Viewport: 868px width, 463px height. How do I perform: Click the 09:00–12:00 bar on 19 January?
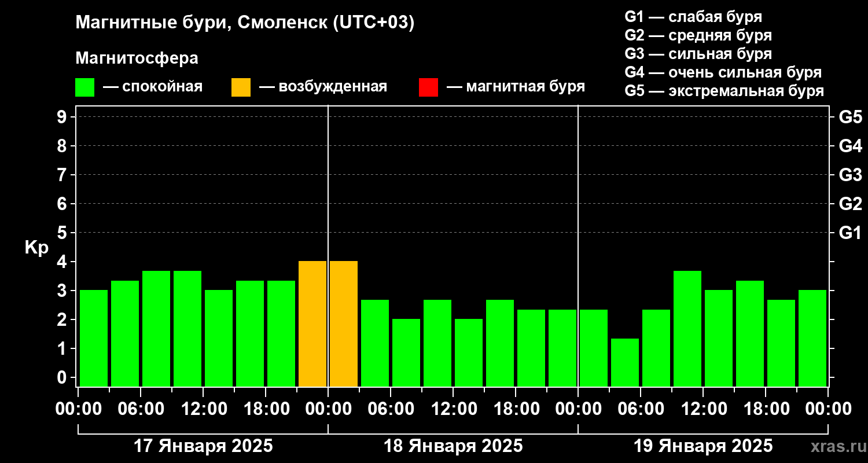[687, 328]
